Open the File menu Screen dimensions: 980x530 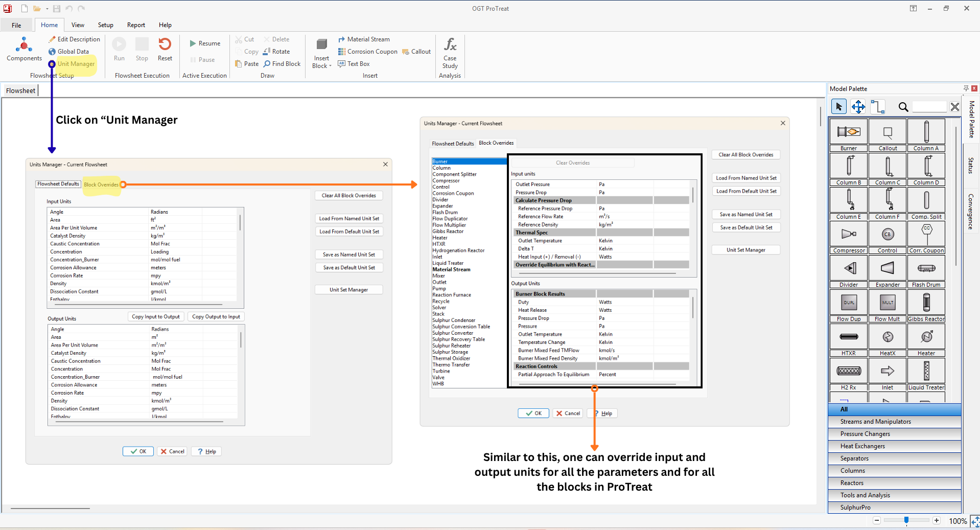[16, 25]
